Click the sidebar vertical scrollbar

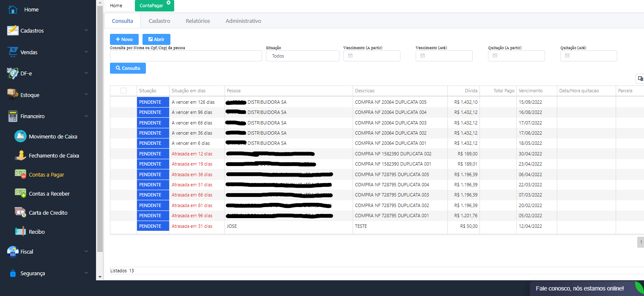click(100, 127)
